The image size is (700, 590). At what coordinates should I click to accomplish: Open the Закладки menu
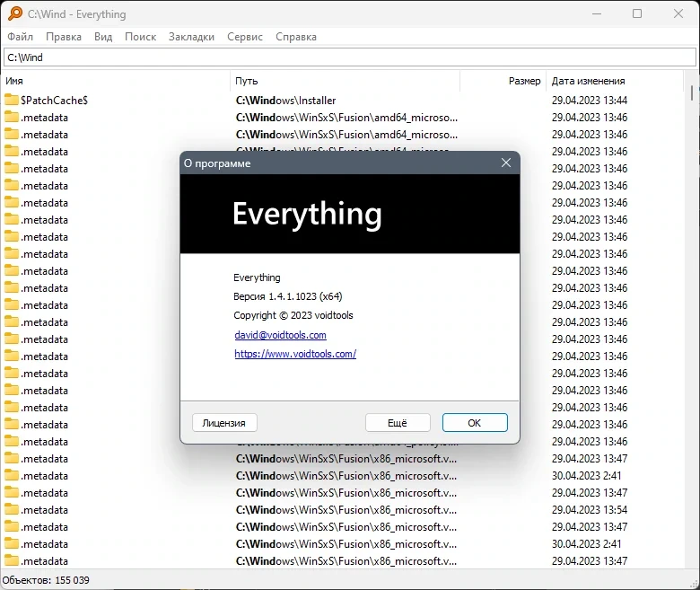pos(191,37)
